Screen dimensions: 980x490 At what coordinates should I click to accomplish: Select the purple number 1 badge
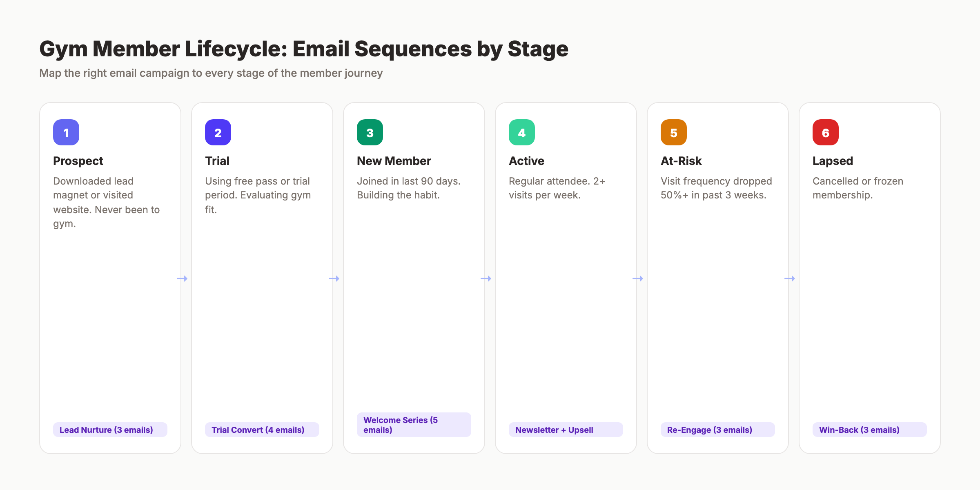tap(66, 132)
